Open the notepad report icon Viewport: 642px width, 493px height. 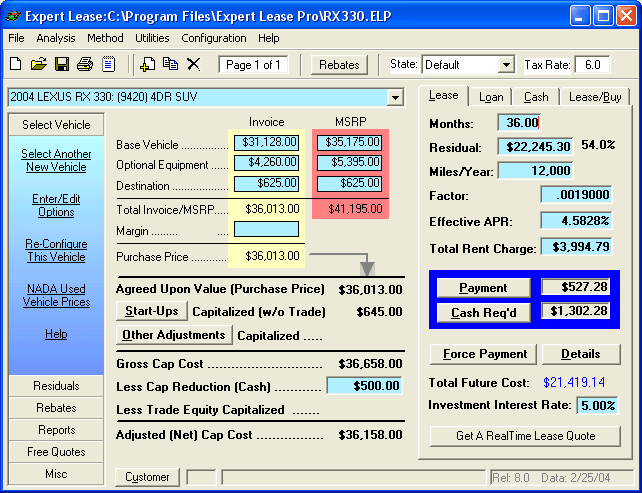[109, 64]
